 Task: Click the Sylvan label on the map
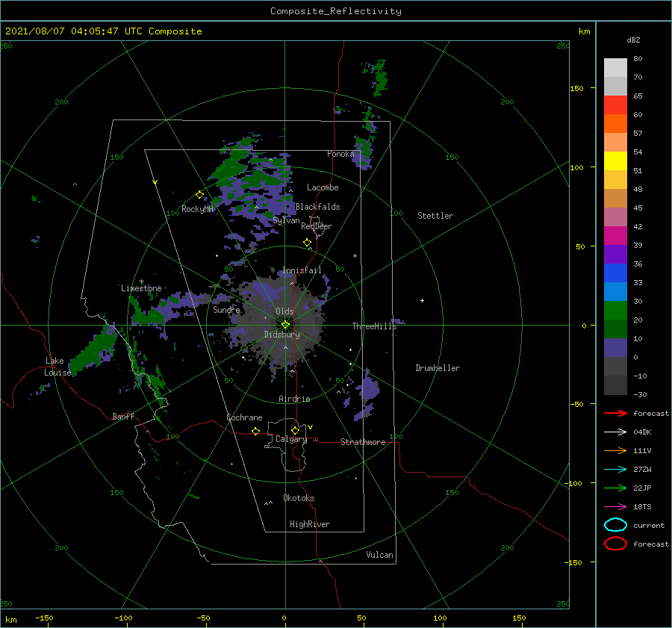286,220
